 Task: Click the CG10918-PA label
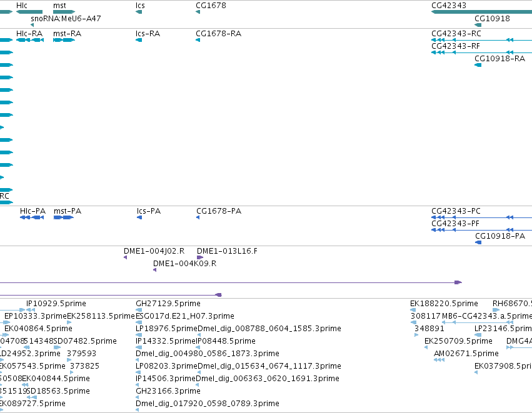click(x=500, y=236)
